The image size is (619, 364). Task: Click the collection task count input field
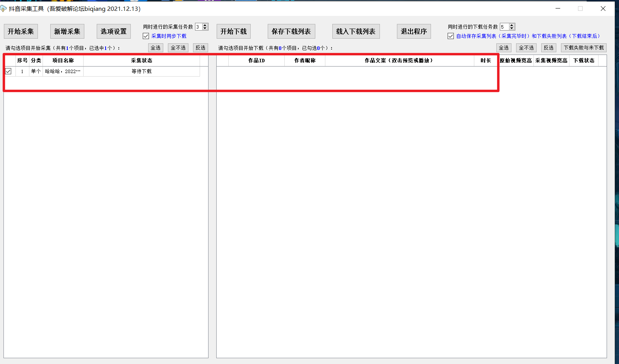tap(198, 27)
